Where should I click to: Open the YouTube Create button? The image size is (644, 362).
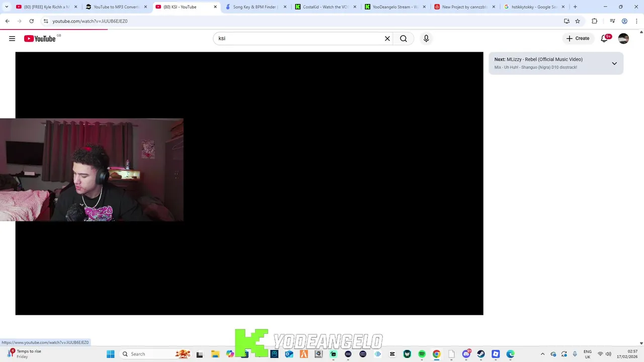(578, 39)
